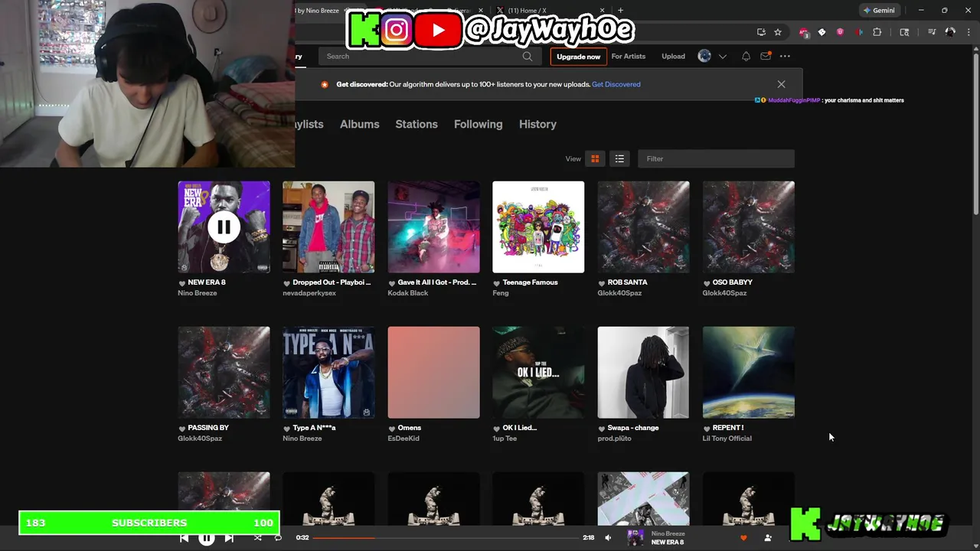Open the Chrome media control icon
This screenshot has height=551, width=980.
tap(932, 32)
